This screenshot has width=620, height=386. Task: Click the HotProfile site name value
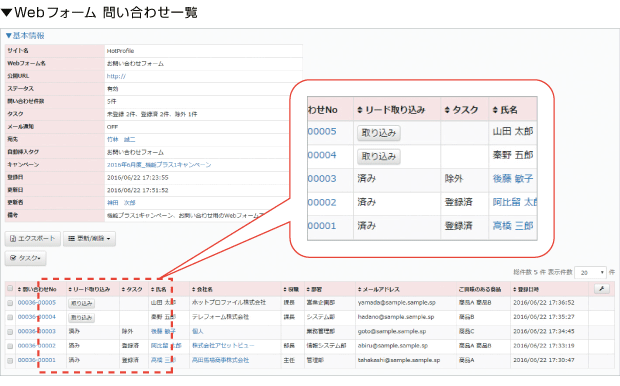tap(120, 51)
